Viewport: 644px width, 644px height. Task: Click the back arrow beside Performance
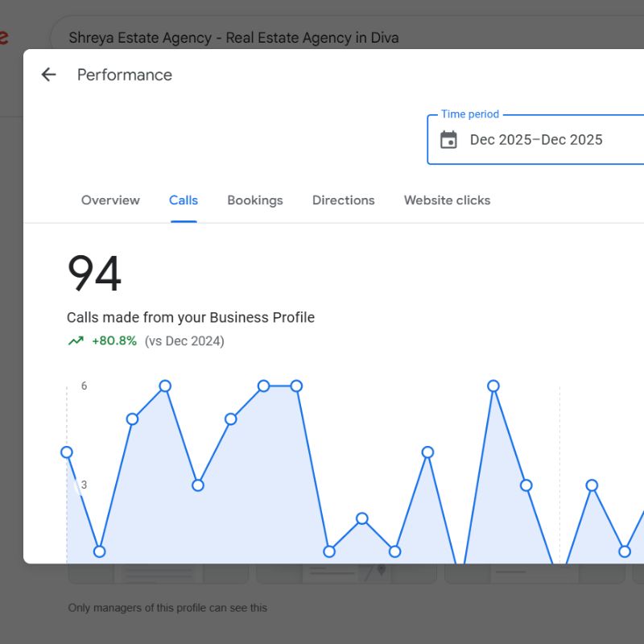tap(49, 75)
